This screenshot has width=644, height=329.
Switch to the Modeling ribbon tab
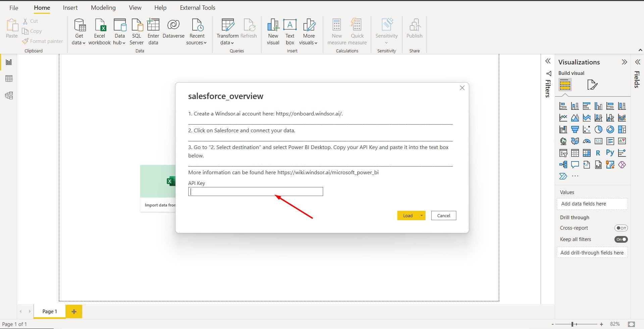pos(103,8)
